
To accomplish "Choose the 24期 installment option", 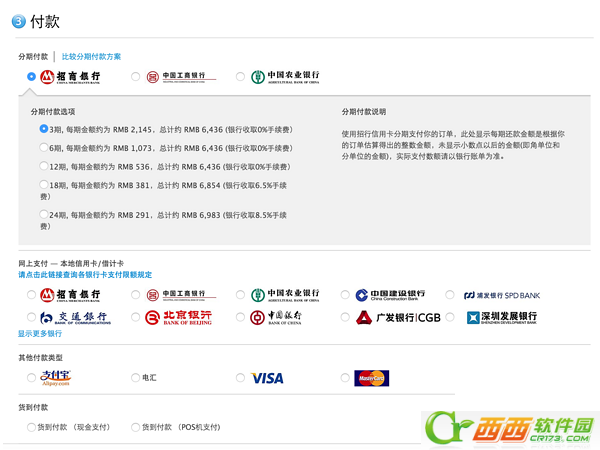I will pyautogui.click(x=44, y=214).
